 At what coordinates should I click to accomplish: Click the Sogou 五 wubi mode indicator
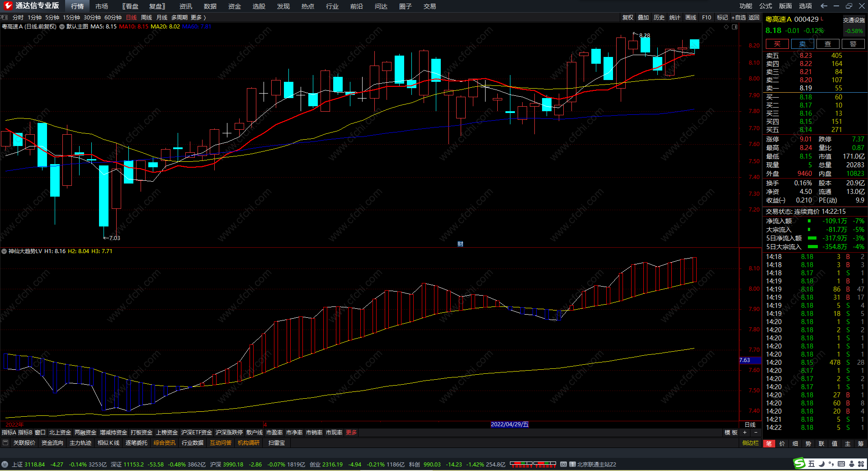point(811,464)
